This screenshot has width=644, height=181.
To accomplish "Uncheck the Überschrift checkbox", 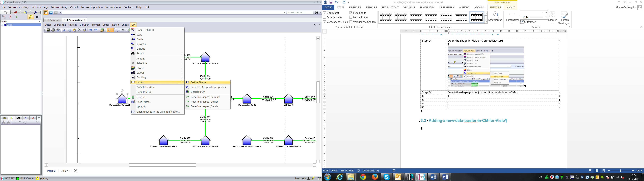I will [325, 13].
